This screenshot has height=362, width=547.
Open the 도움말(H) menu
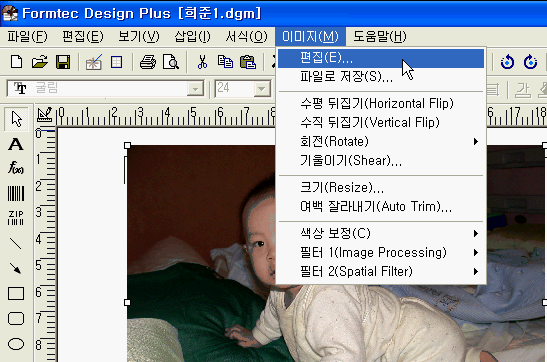(380, 36)
